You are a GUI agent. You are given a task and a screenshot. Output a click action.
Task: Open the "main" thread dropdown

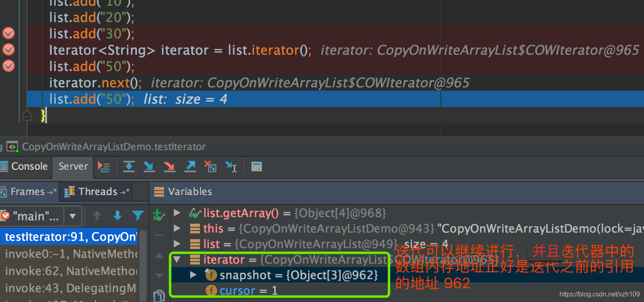tap(73, 216)
